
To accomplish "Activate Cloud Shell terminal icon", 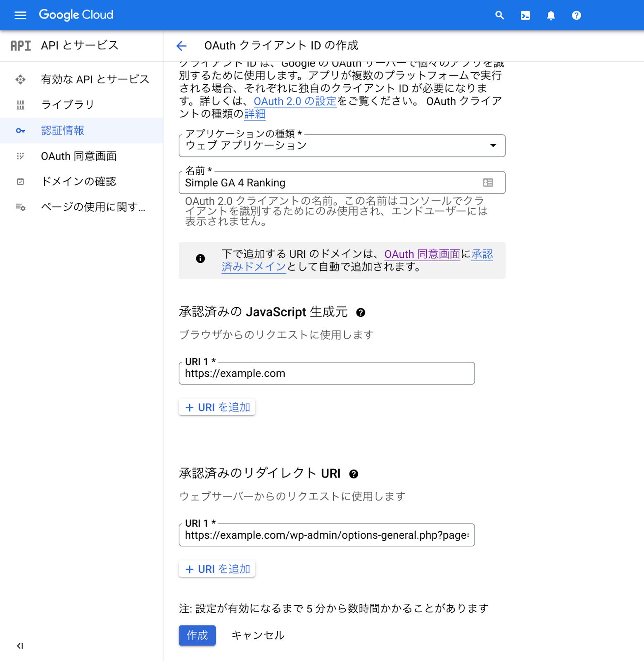I will [x=525, y=15].
